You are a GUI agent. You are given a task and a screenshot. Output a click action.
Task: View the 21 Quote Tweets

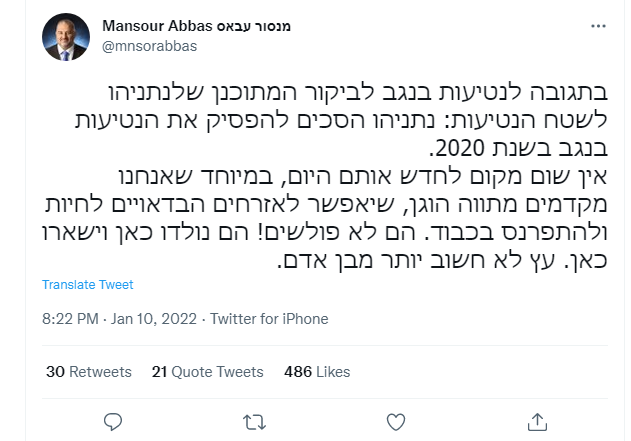[x=208, y=371]
